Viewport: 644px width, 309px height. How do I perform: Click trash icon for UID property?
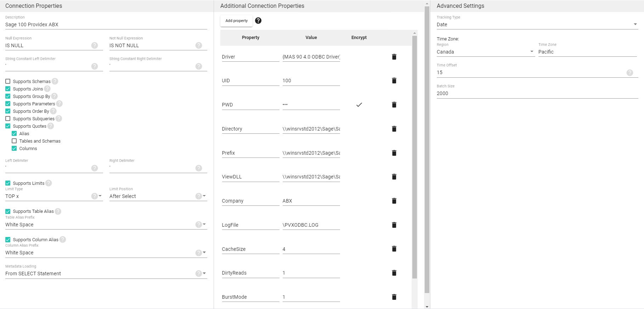[x=394, y=81]
